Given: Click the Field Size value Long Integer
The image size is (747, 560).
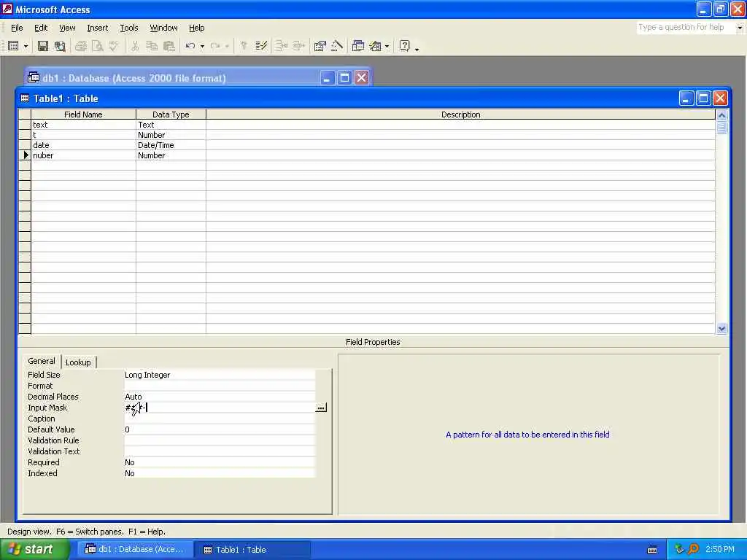Looking at the screenshot, I should (x=219, y=375).
